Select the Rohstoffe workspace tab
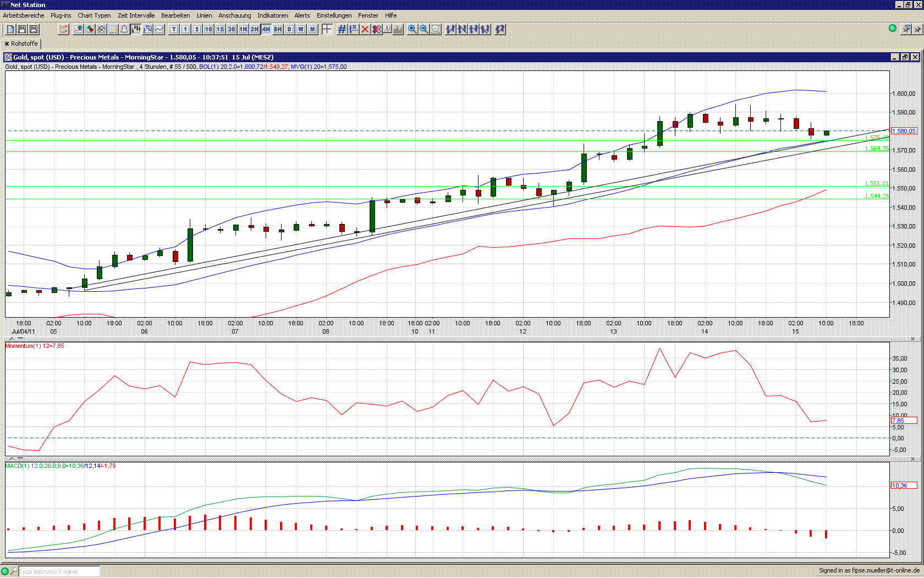Screen dimensions: 924x578 (x=21, y=43)
